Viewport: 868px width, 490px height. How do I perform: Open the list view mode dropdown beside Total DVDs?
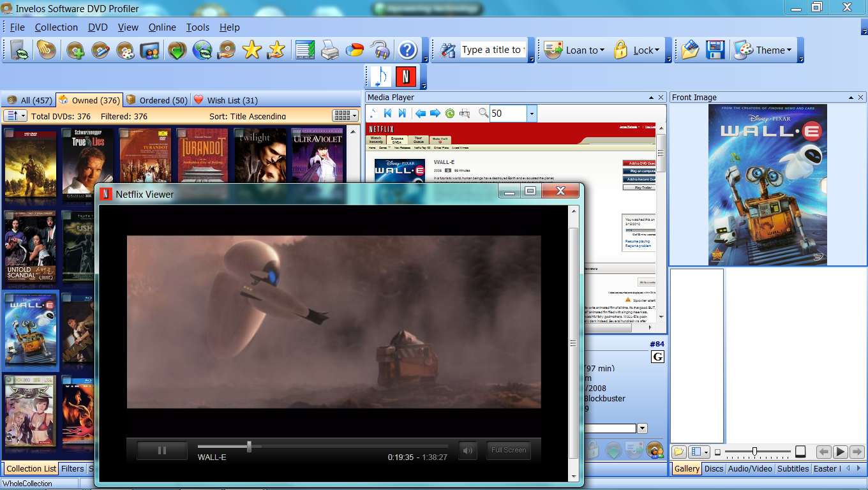point(15,115)
